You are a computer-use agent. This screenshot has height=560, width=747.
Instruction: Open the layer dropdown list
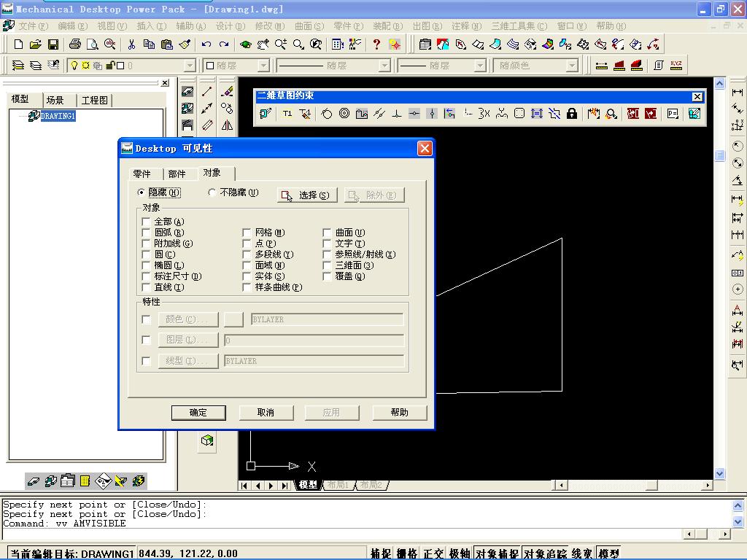tap(190, 65)
